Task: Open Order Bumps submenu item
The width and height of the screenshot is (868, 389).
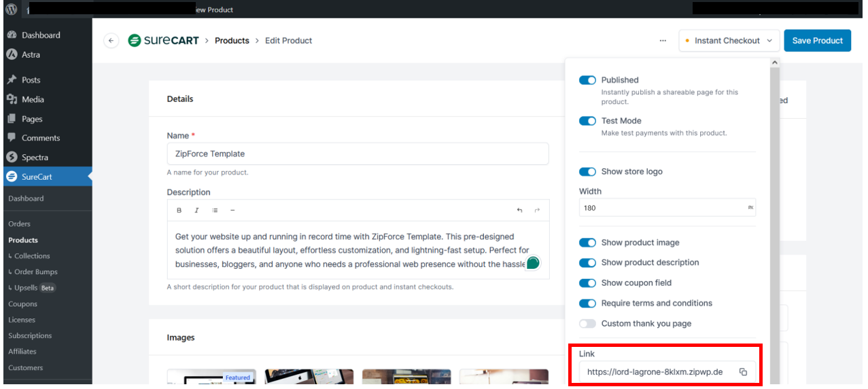Action: click(33, 272)
